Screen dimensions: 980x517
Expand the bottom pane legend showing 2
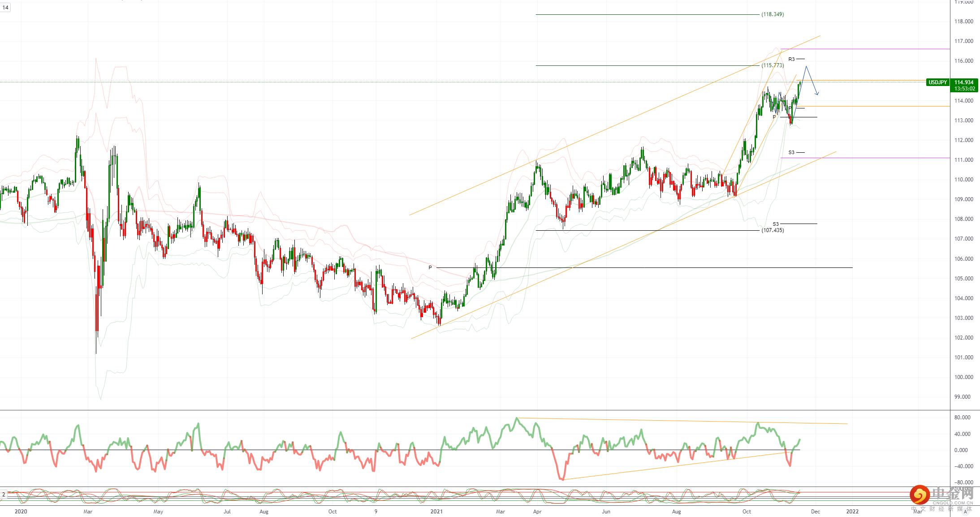pyautogui.click(x=4, y=495)
